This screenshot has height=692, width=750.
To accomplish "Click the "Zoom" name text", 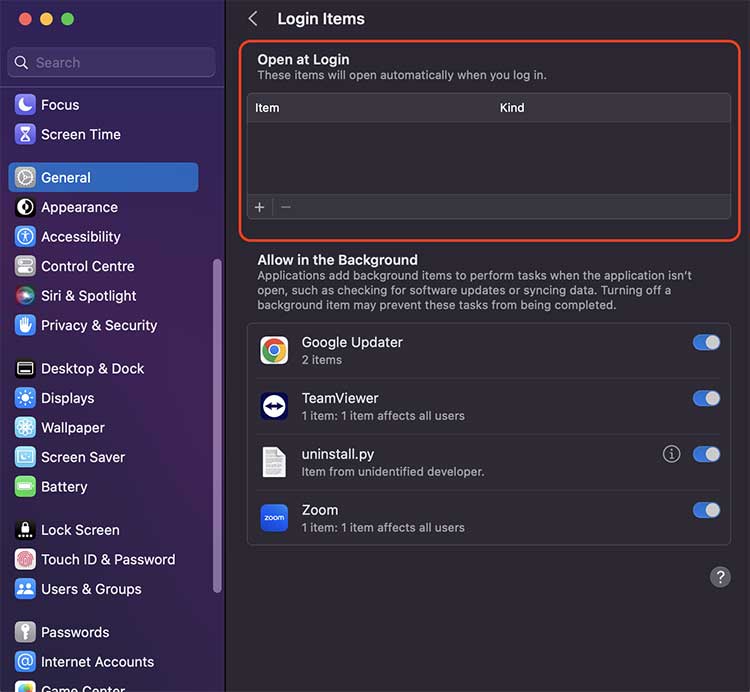I will click(x=320, y=510).
